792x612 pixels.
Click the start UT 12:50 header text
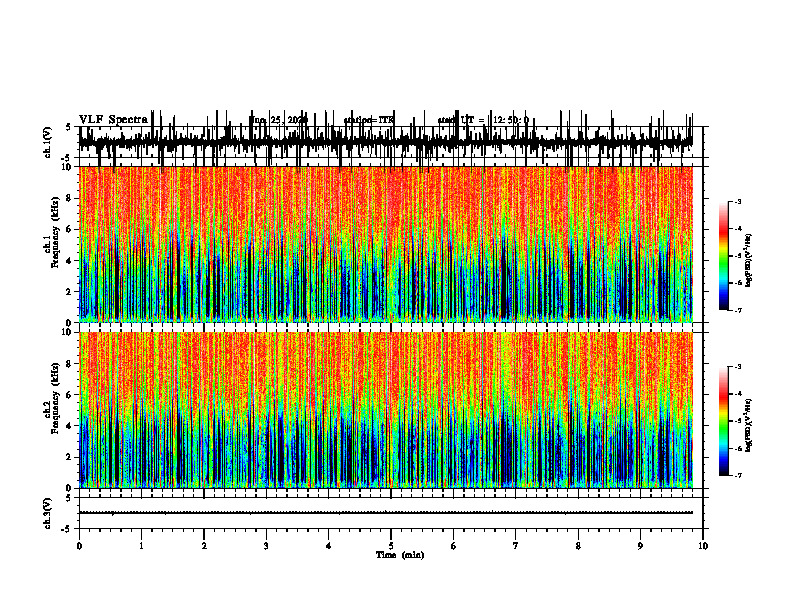[x=483, y=120]
